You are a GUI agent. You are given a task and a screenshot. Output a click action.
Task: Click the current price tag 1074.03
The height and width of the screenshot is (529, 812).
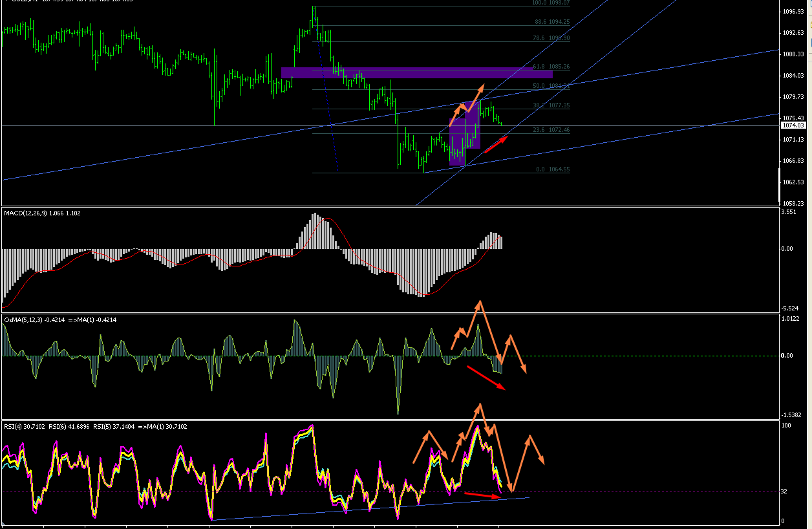coord(793,125)
